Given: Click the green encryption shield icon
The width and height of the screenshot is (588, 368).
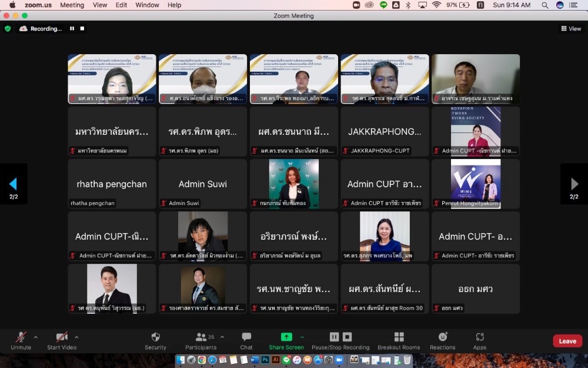Looking at the screenshot, I should 8,28.
